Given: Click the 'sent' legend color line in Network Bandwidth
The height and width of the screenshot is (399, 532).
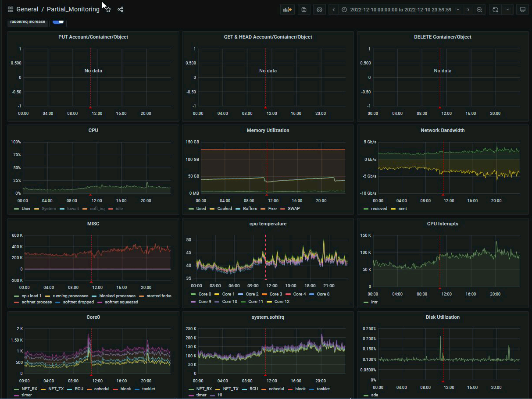Looking at the screenshot, I should tap(393, 209).
